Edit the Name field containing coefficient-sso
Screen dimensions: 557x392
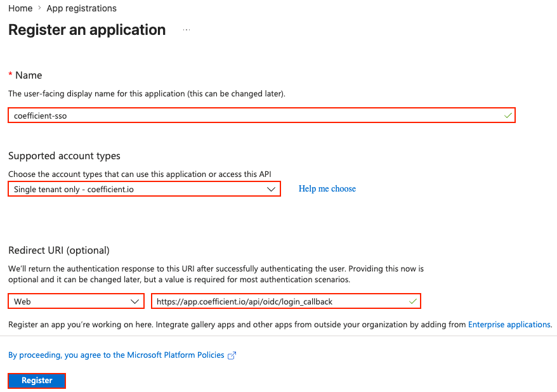tap(261, 115)
